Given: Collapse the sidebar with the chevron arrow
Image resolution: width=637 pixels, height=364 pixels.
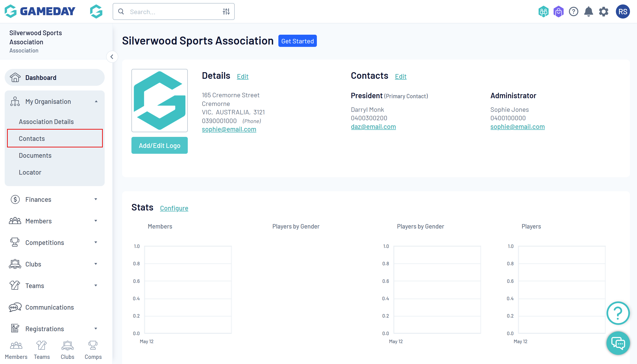Looking at the screenshot, I should pyautogui.click(x=112, y=57).
